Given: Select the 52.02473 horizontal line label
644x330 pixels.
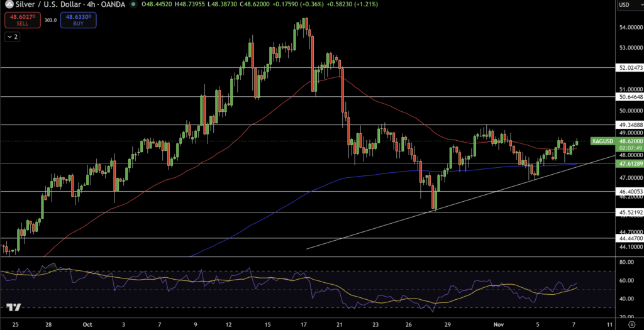Looking at the screenshot, I should pyautogui.click(x=629, y=67).
